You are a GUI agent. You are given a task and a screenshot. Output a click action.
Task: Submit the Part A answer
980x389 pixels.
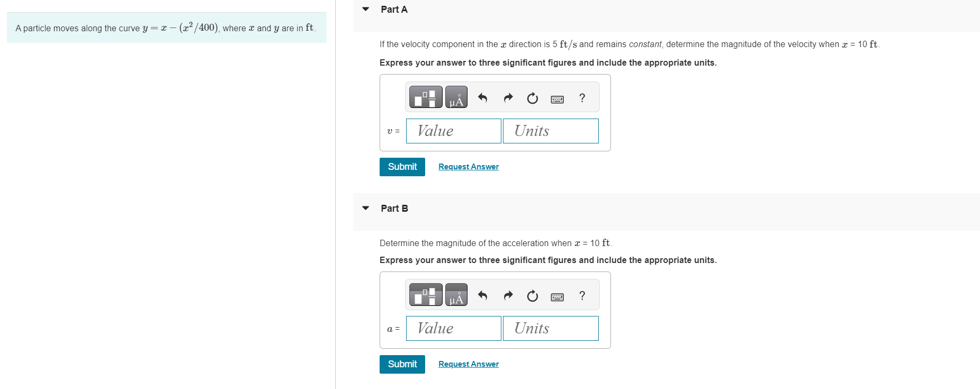pyautogui.click(x=402, y=167)
